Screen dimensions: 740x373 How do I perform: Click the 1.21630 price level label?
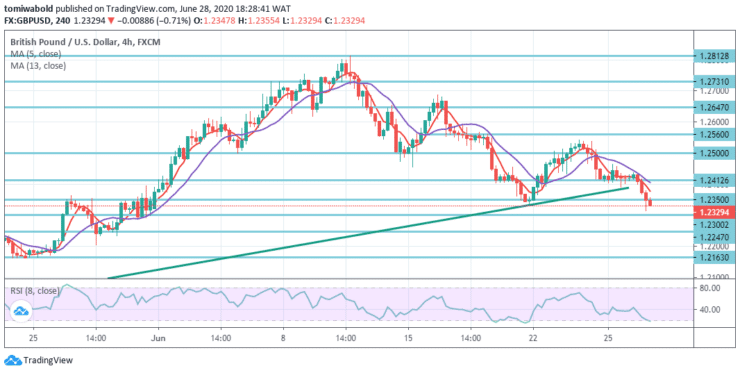point(714,258)
